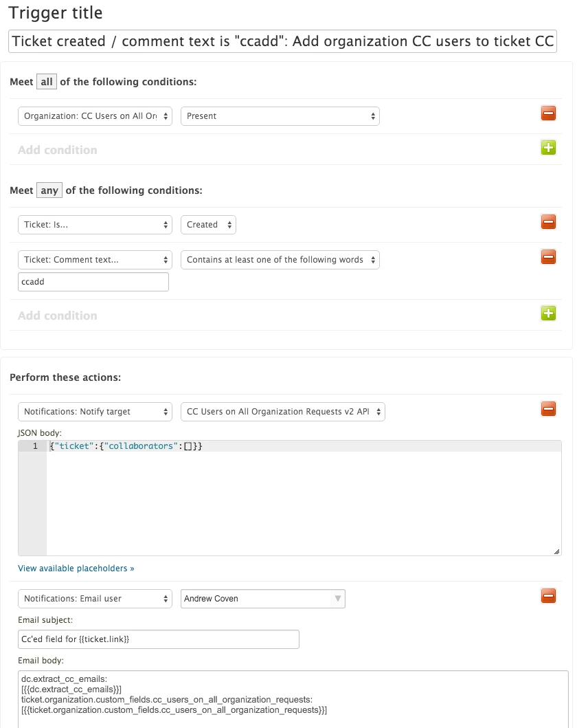This screenshot has height=728, width=577.
Task: Remove the Organization CC Users condition
Action: pyautogui.click(x=548, y=113)
